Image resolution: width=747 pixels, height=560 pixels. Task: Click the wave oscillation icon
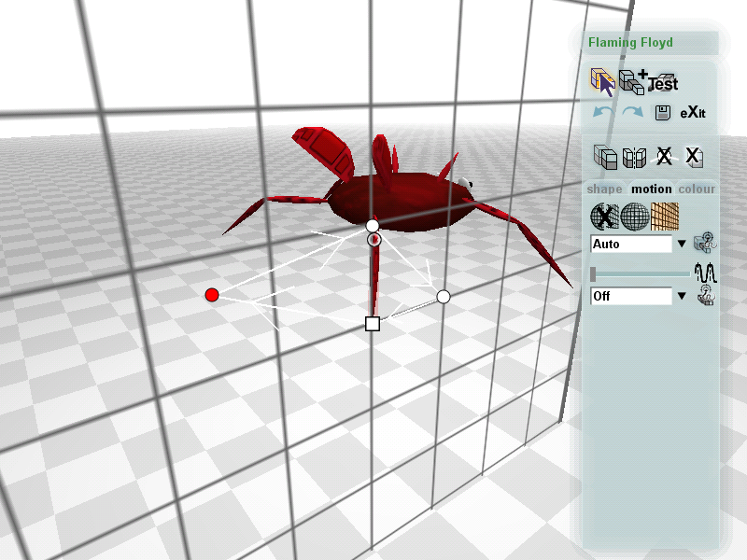[x=705, y=273]
